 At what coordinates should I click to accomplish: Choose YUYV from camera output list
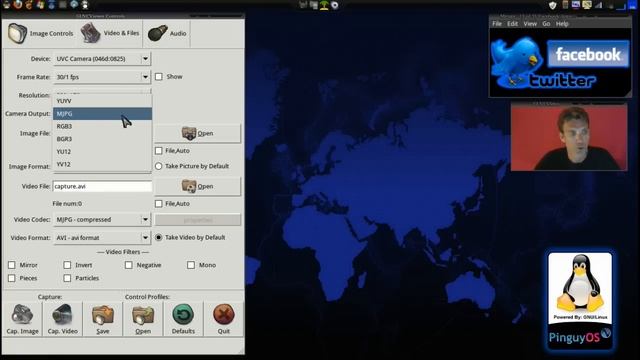102,101
